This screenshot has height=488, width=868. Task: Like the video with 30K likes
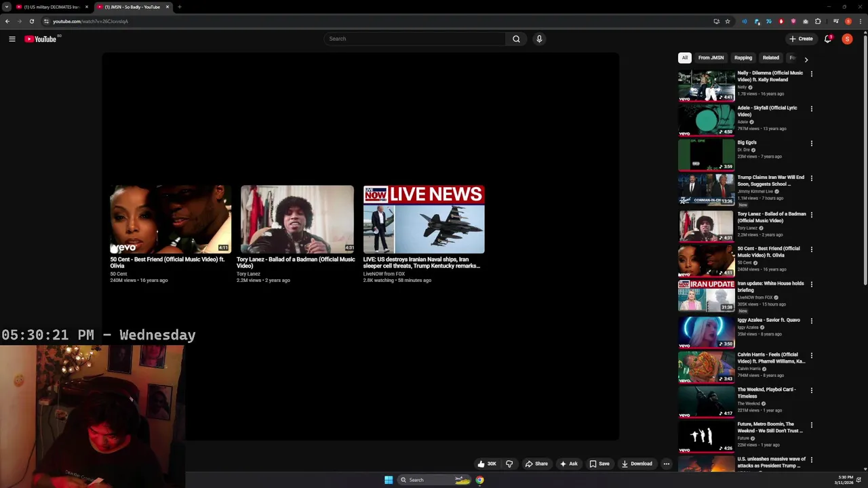pyautogui.click(x=487, y=464)
